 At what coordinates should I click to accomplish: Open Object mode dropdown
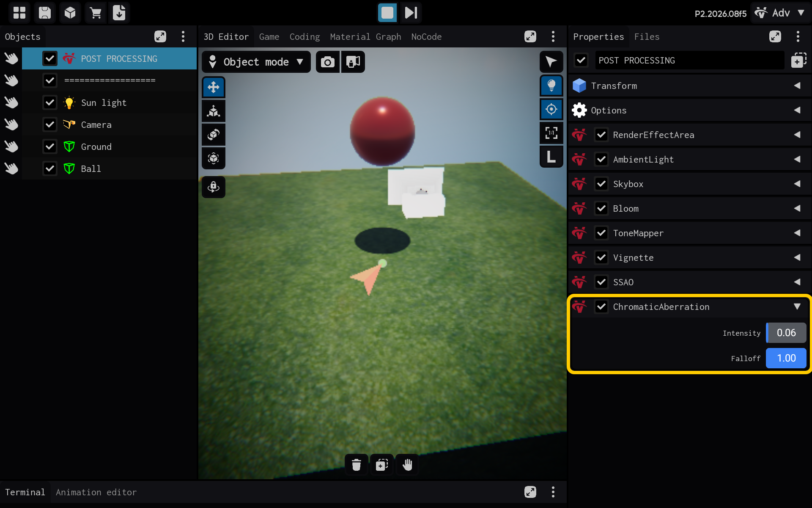[x=256, y=62]
